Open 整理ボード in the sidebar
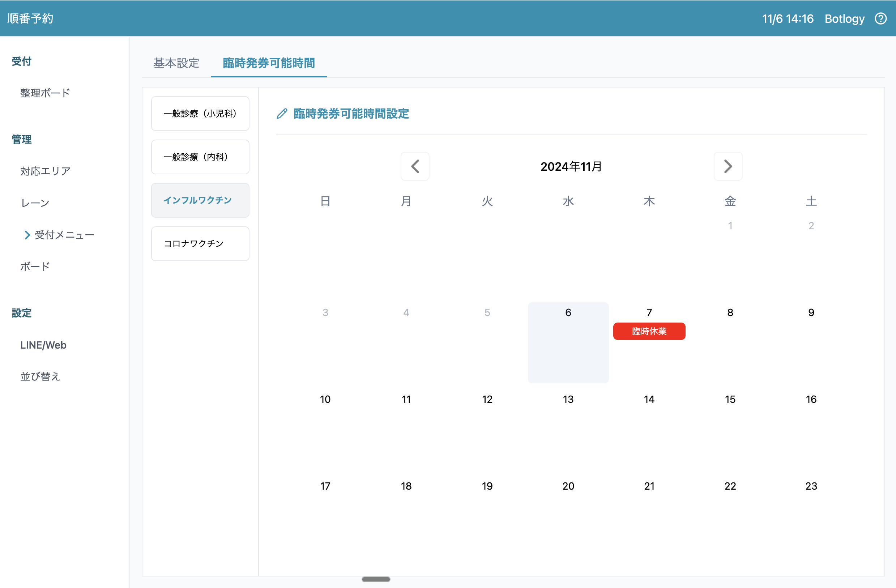896x588 pixels. 45,93
